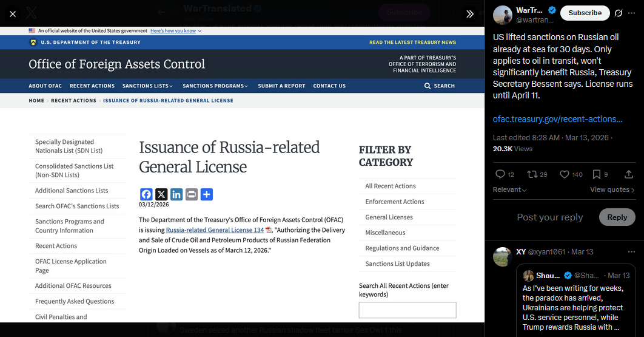Viewport: 644px width, 337px height.
Task: Click the @wartran... handle in the post panel
Action: (535, 20)
